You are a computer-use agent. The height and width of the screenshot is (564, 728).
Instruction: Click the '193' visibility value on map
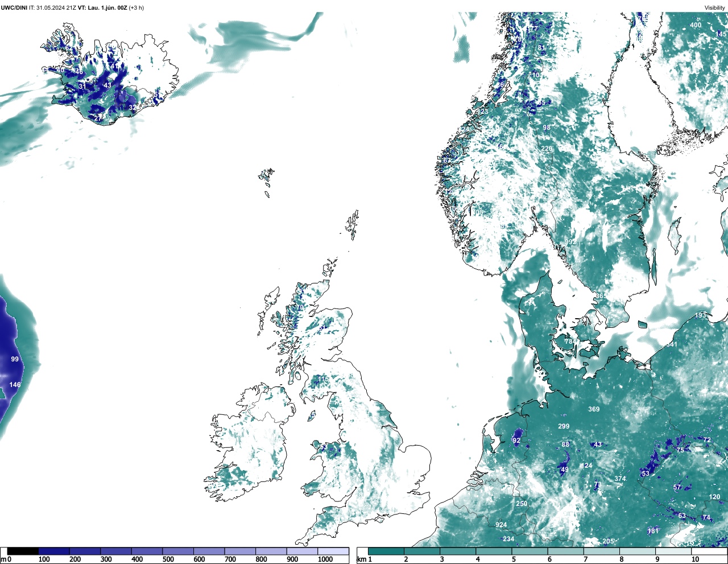pos(700,315)
